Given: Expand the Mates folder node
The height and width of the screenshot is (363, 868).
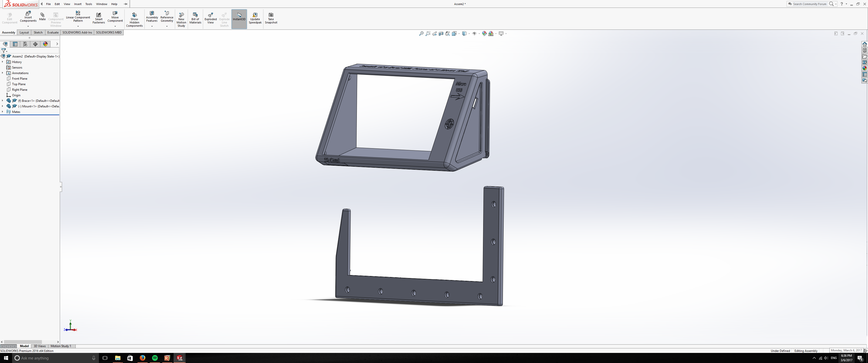Looking at the screenshot, I should [2, 112].
